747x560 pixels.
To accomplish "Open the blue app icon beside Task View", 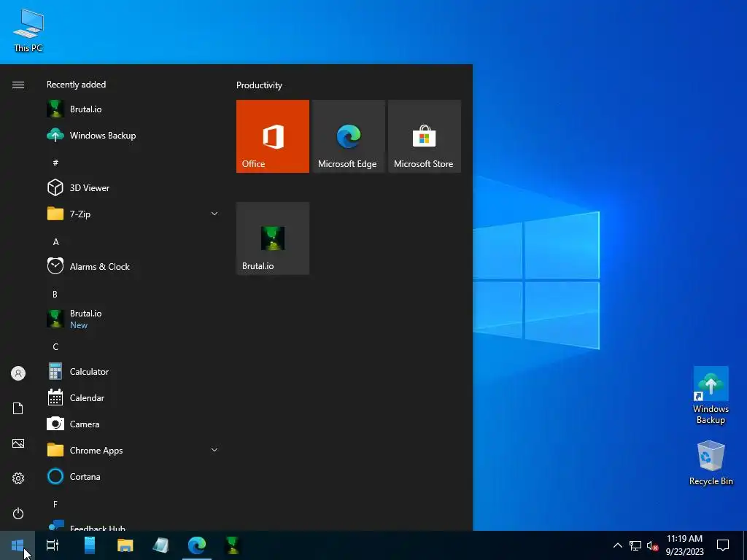I will pos(90,545).
